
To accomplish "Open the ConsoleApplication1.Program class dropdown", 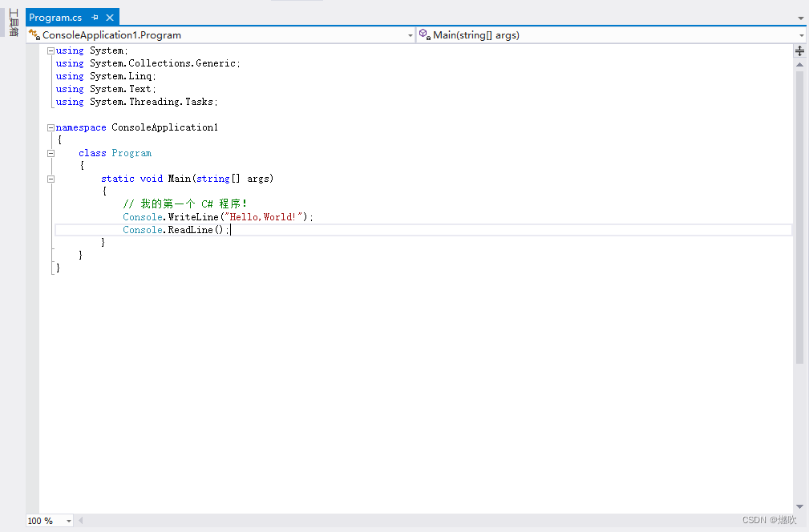I will pyautogui.click(x=411, y=35).
